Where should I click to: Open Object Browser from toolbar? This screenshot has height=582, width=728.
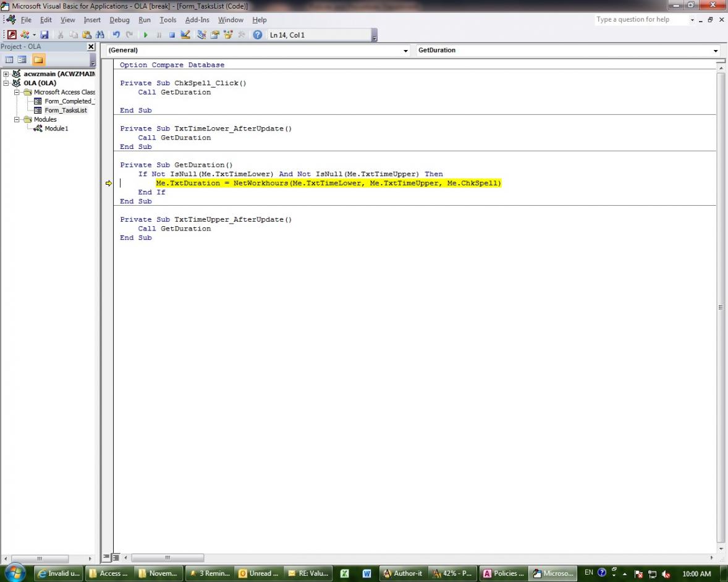point(228,35)
